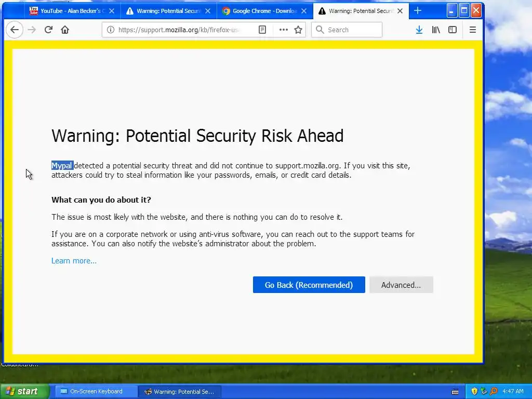Image resolution: width=532 pixels, height=399 pixels.
Task: Click the What can you do about it? heading
Action: [x=101, y=199]
